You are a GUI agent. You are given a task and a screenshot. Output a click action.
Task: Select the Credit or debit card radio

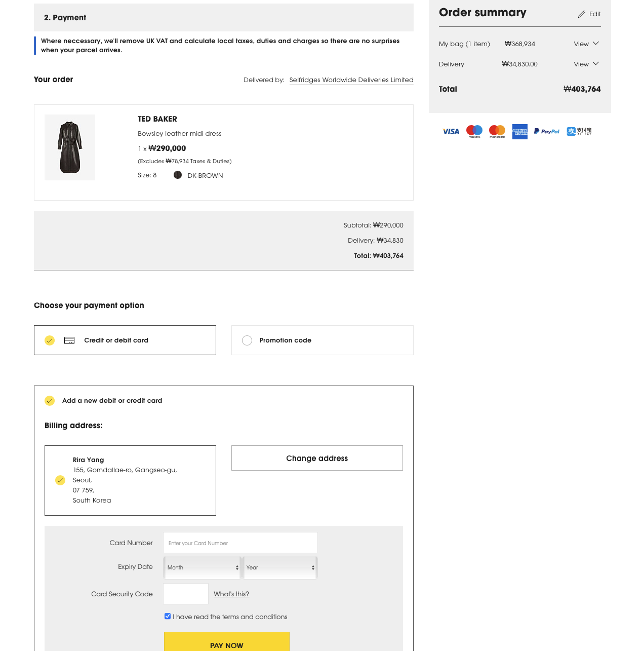pyautogui.click(x=50, y=340)
